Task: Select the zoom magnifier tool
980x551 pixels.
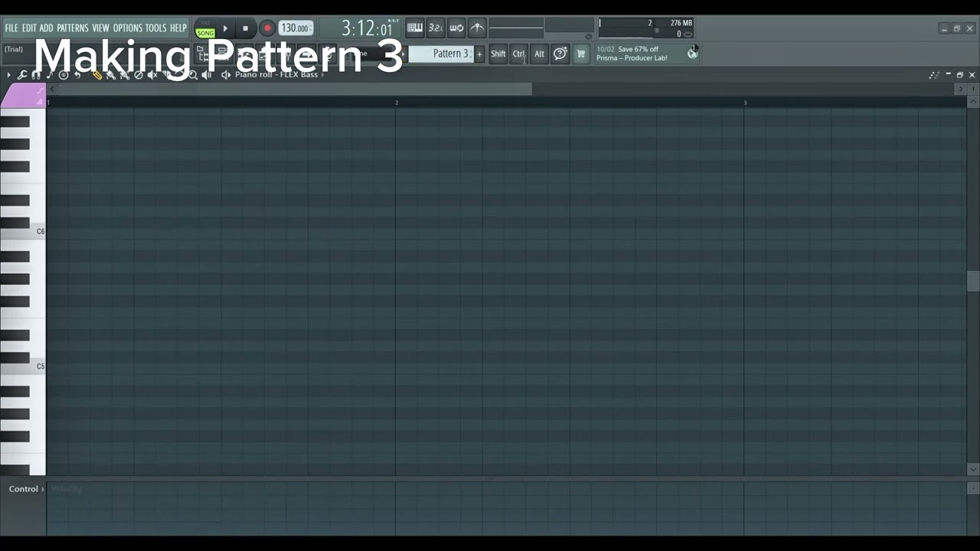Action: (193, 75)
